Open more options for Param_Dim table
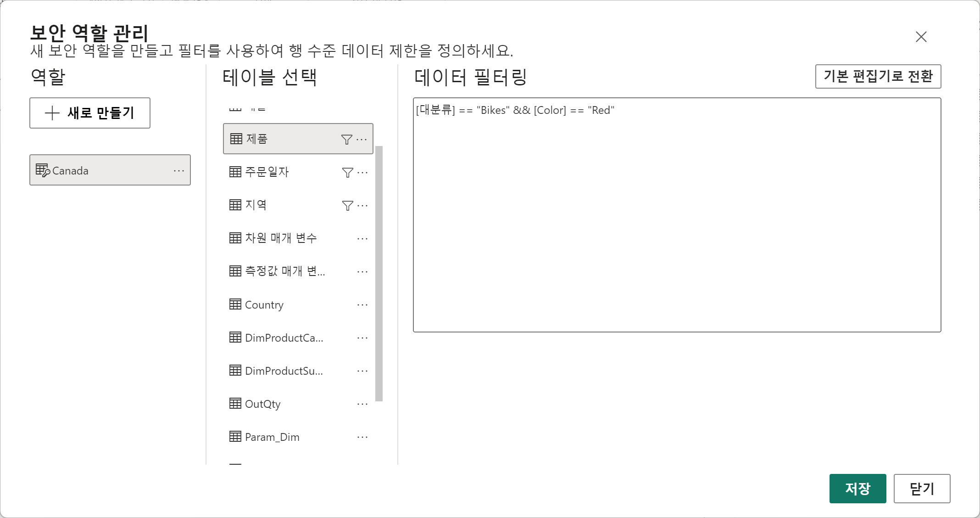 pos(362,437)
